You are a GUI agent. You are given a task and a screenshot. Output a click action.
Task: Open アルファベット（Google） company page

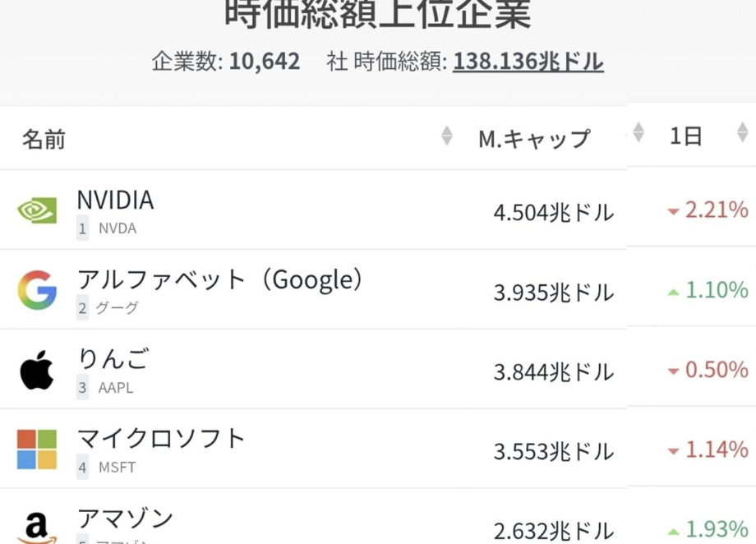point(220,279)
